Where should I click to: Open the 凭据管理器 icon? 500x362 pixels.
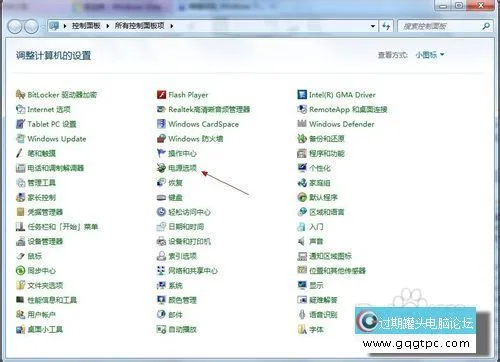point(20,212)
